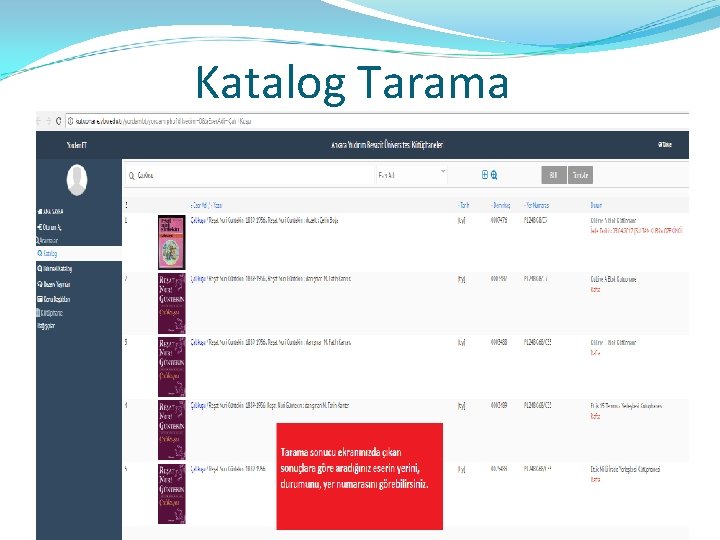720x540 pixels.
Task: Open the Çalıkuşu title link in result 1
Action: point(198,220)
